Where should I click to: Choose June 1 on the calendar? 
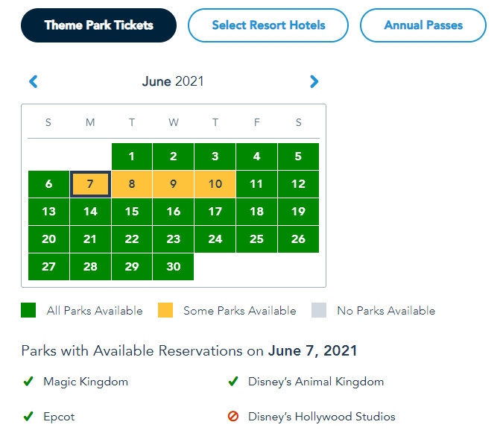(132, 157)
